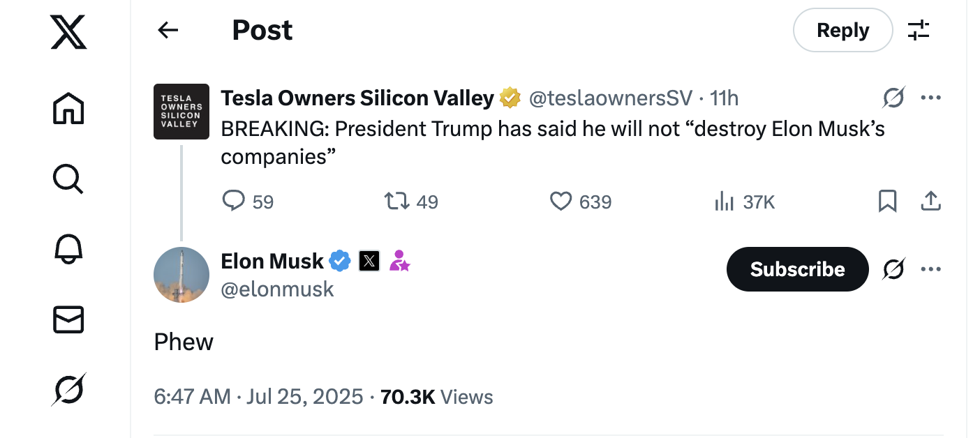Like the Tesla Owners Silicon Valley post

pos(560,202)
